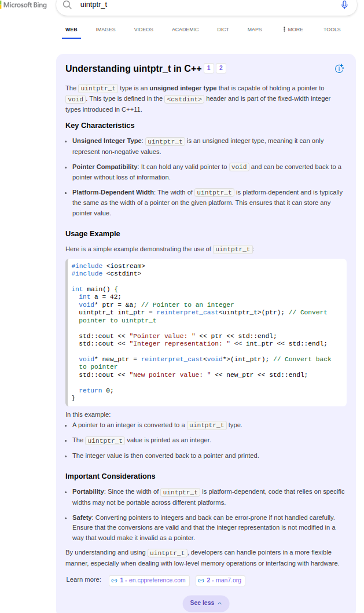The height and width of the screenshot is (613, 364).
Task: Click the Important Considerations heading
Action: click(x=111, y=476)
